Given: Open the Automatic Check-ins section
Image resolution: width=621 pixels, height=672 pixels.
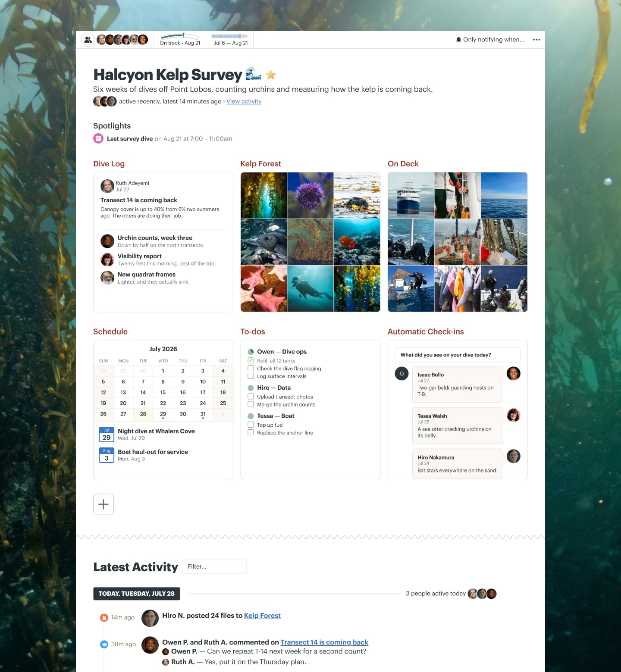Looking at the screenshot, I should click(426, 331).
